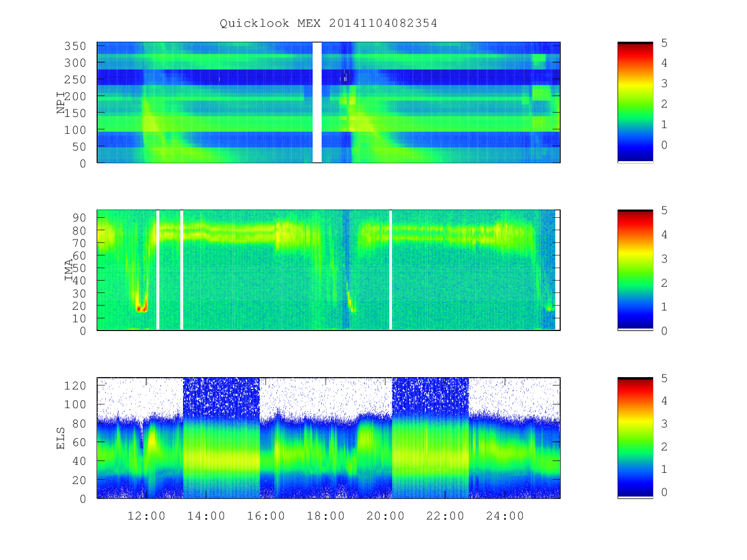Click inside the ELS spectrogram panel
Viewport: 747px width, 560px height.
pos(329,437)
